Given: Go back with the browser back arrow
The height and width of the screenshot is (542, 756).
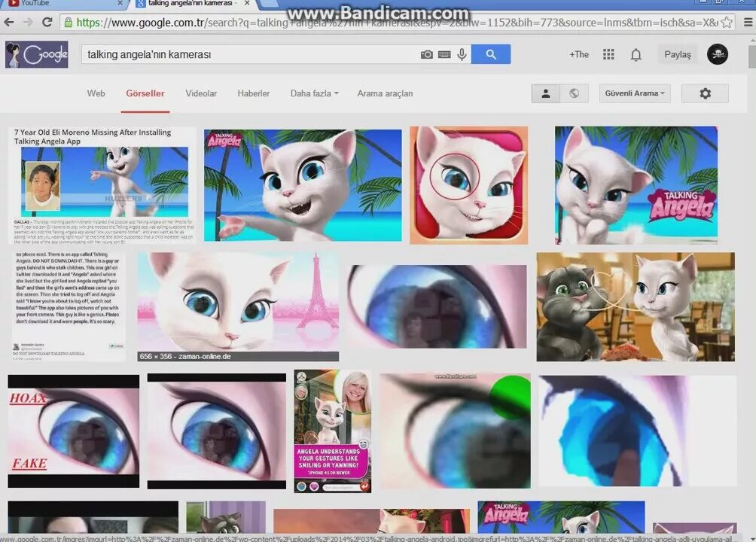Looking at the screenshot, I should tap(9, 22).
